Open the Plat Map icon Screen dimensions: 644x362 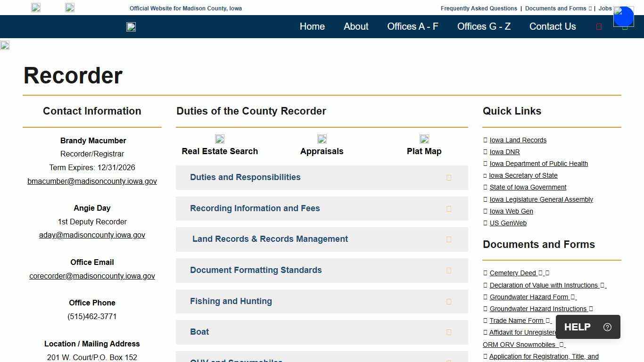(424, 139)
